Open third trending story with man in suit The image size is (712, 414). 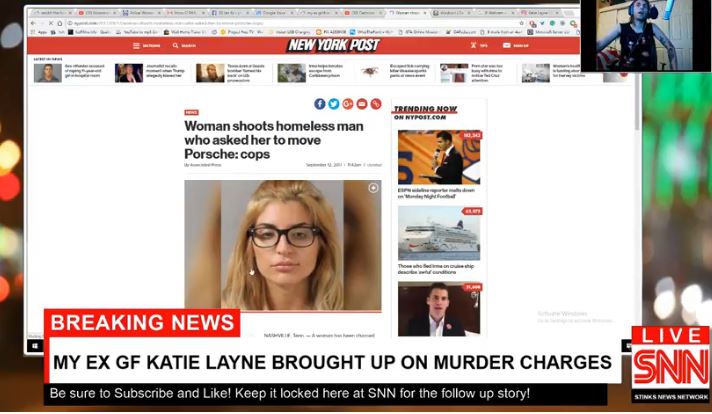coord(439,309)
